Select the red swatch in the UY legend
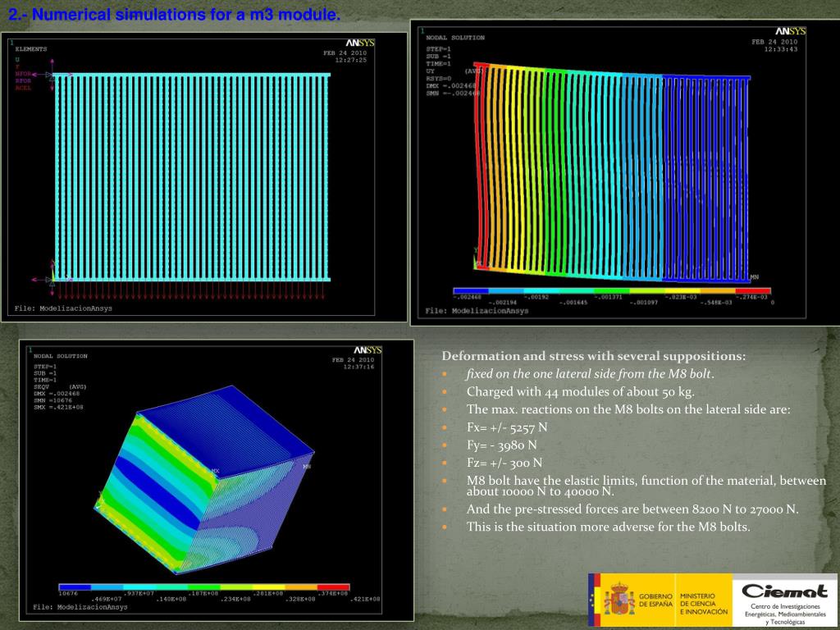The image size is (840, 630). (x=753, y=290)
